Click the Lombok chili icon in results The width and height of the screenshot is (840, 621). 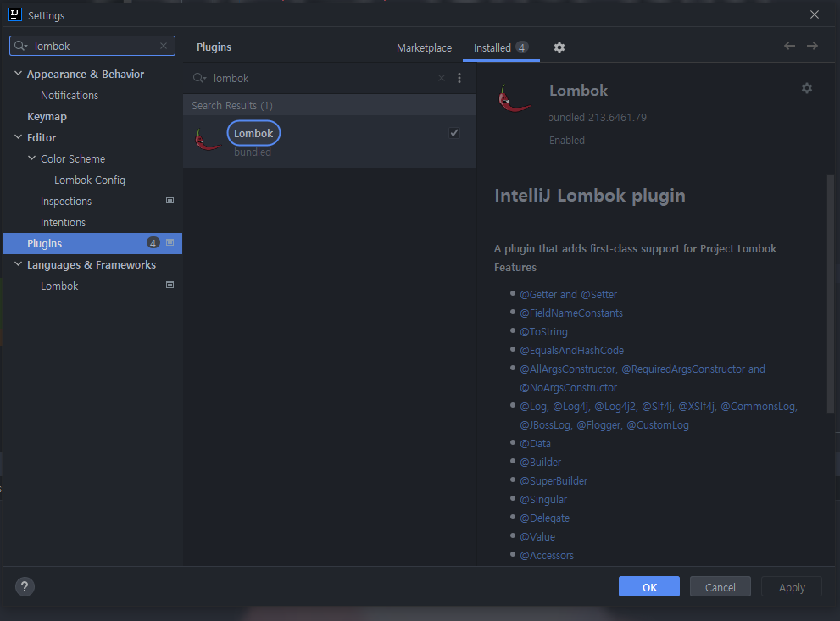[208, 141]
